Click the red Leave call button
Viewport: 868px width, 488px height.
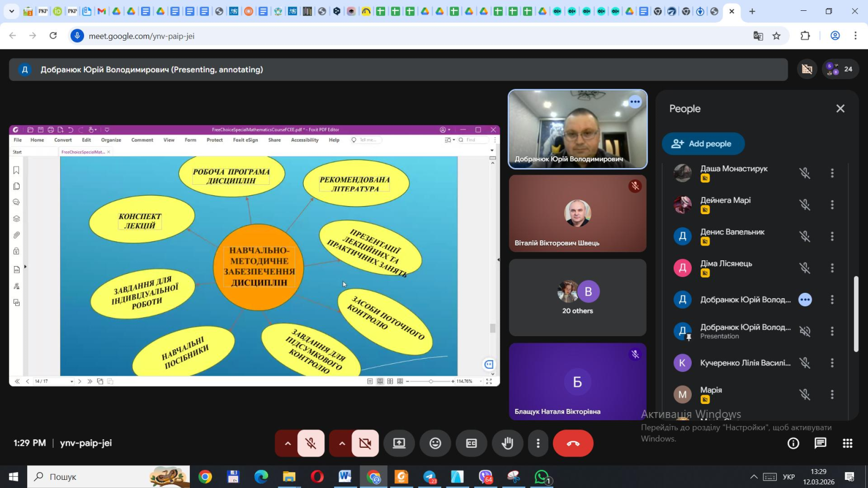pyautogui.click(x=573, y=444)
